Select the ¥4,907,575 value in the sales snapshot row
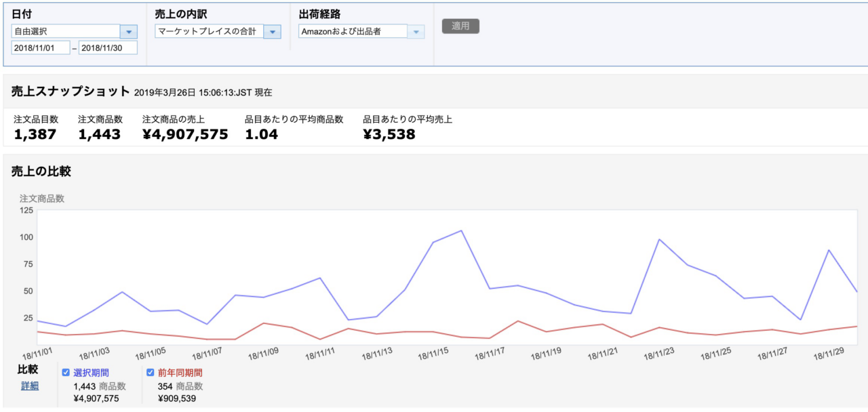Viewport: 868px width, 412px height. click(185, 134)
